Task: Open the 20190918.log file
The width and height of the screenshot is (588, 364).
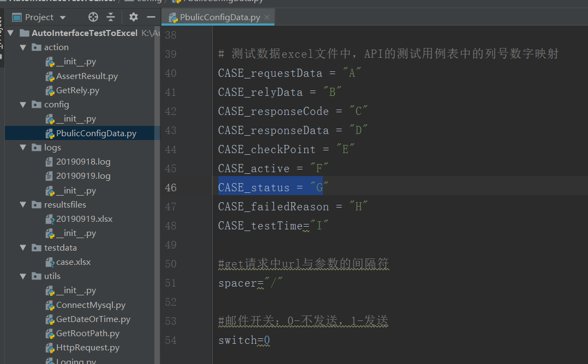Action: (x=83, y=162)
